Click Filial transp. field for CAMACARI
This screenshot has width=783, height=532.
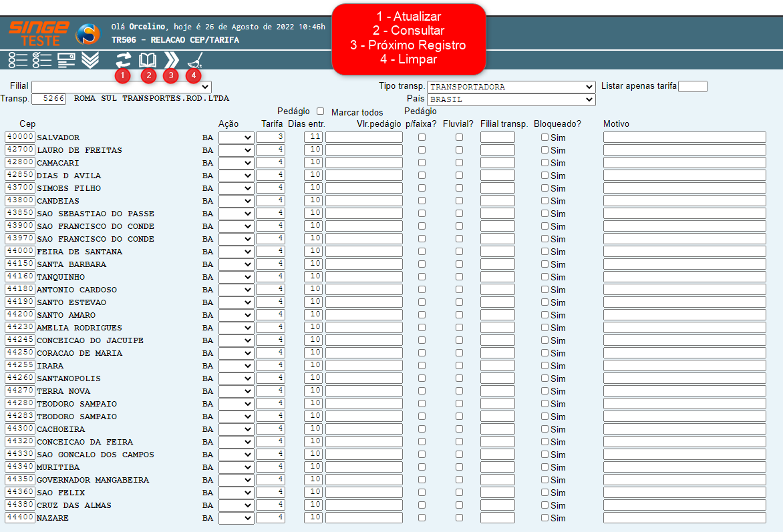coord(497,163)
